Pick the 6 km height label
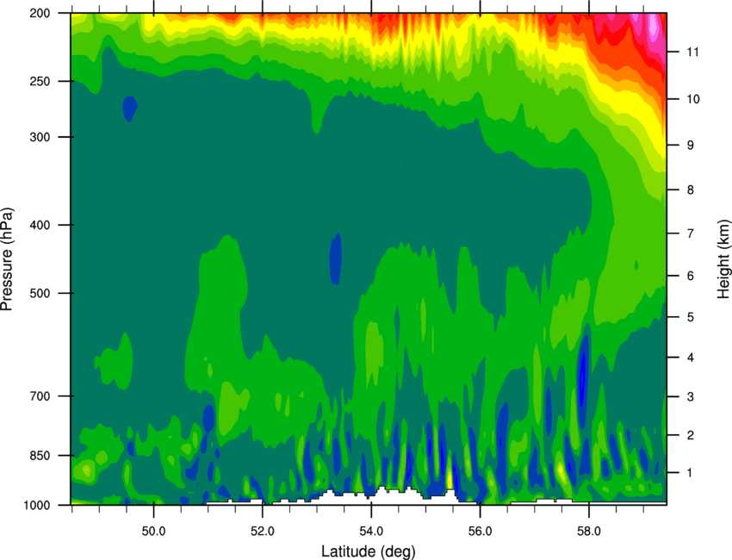Viewport: 732px width, 560px height. 691,276
